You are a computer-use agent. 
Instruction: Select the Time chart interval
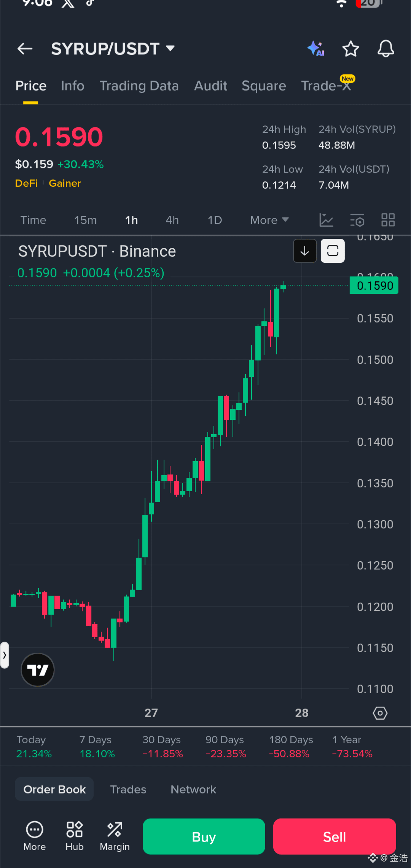click(33, 220)
